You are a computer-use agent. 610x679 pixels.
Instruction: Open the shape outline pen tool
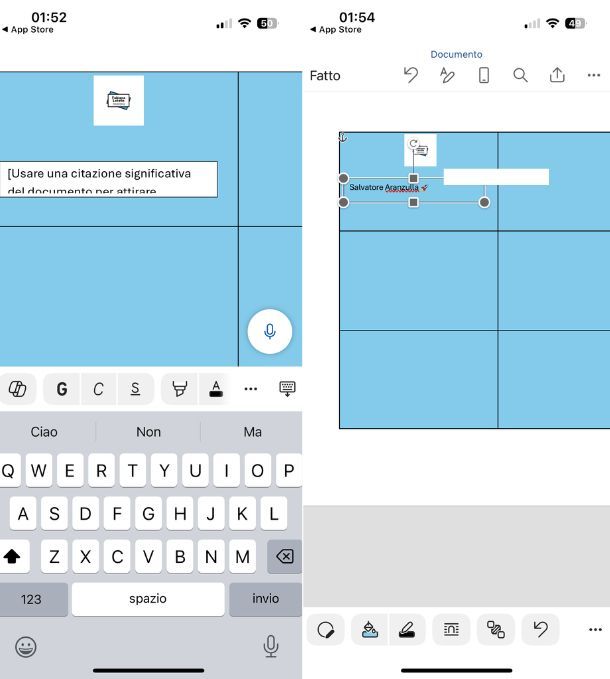(407, 629)
